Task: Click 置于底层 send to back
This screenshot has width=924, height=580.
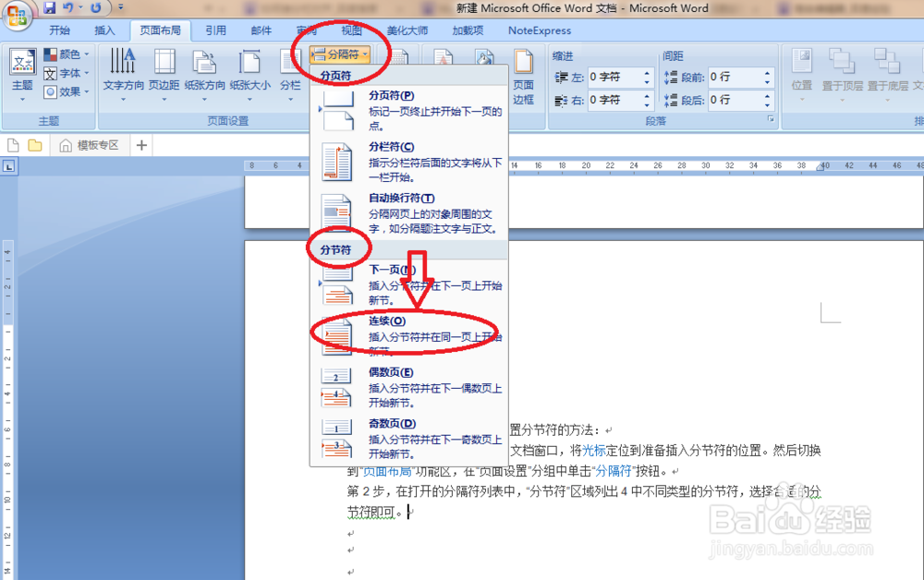Action: point(887,76)
